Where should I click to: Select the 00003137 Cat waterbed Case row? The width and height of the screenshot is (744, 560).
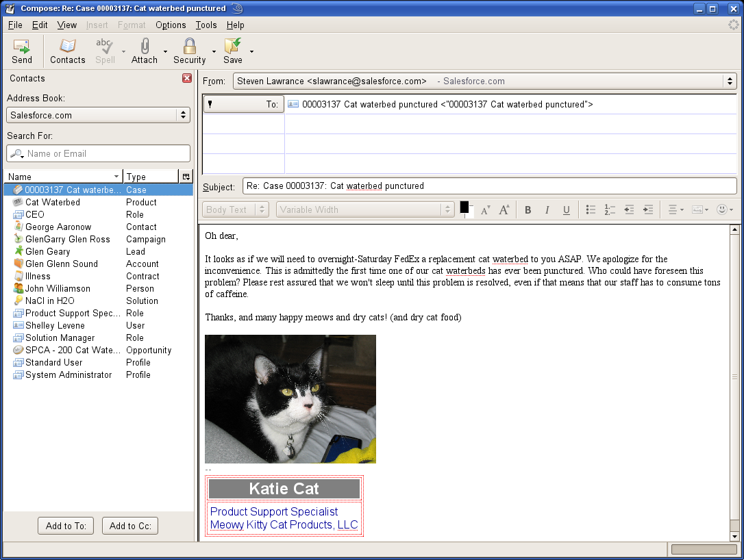pos(99,190)
